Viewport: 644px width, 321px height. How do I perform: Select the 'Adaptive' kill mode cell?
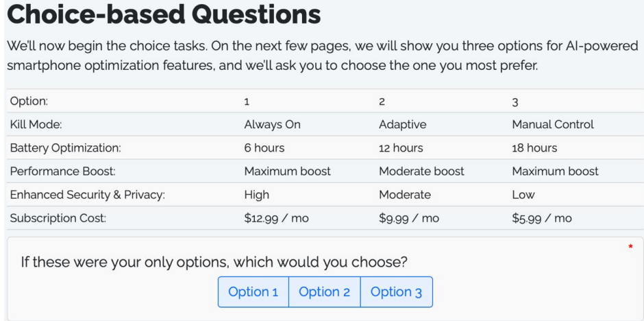(x=403, y=124)
